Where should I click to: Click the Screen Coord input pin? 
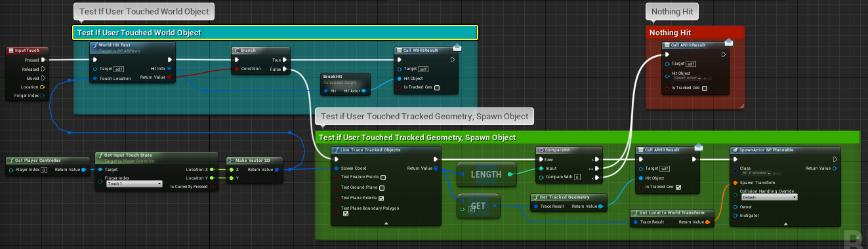[337, 168]
